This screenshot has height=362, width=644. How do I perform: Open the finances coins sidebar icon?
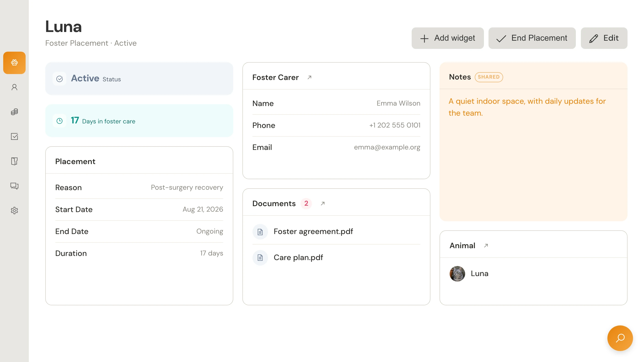click(14, 112)
